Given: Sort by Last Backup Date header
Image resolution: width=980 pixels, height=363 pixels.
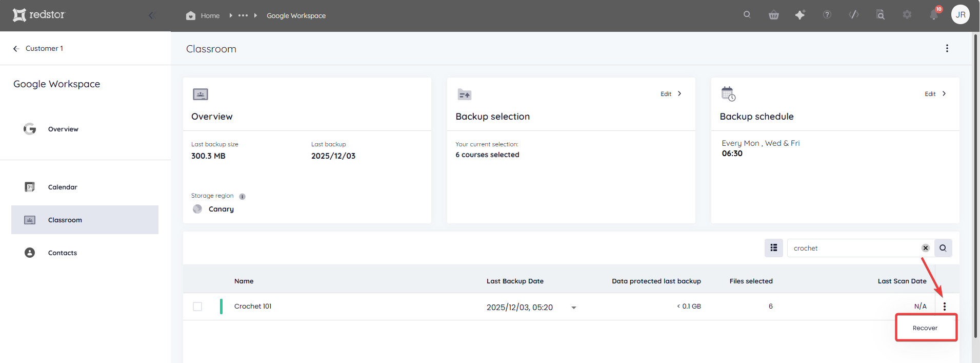Looking at the screenshot, I should click(515, 281).
